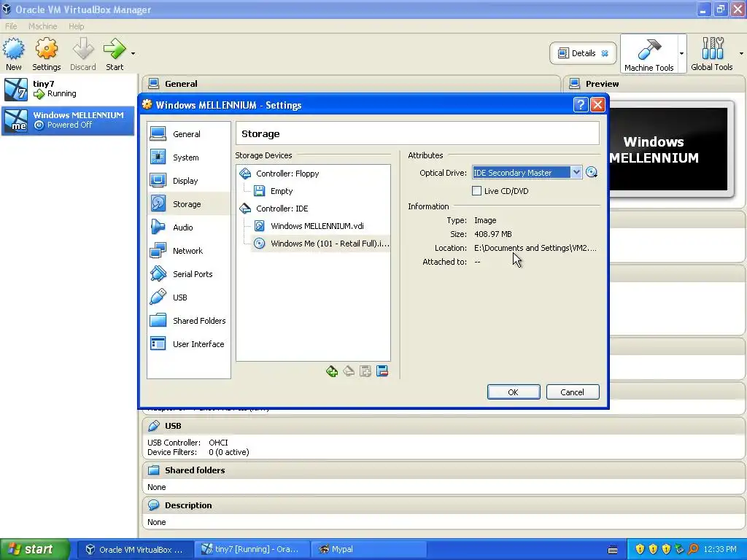This screenshot has height=560, width=747.
Task: Click the Preview section header
Action: (655, 84)
